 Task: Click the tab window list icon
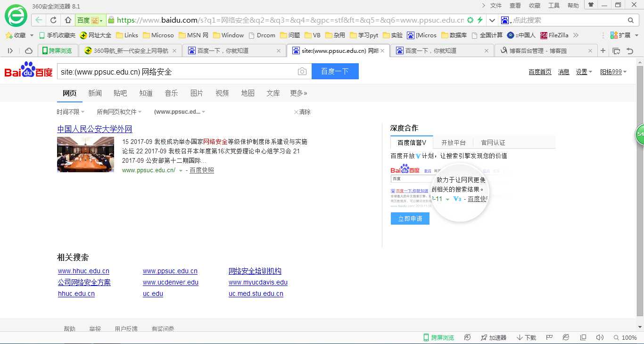[x=616, y=50]
